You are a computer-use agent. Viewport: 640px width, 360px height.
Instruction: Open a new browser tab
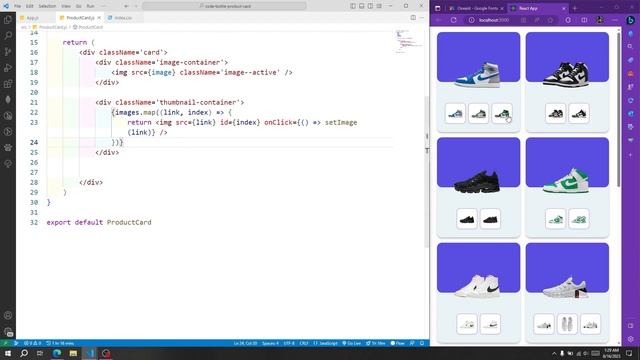[x=575, y=8]
